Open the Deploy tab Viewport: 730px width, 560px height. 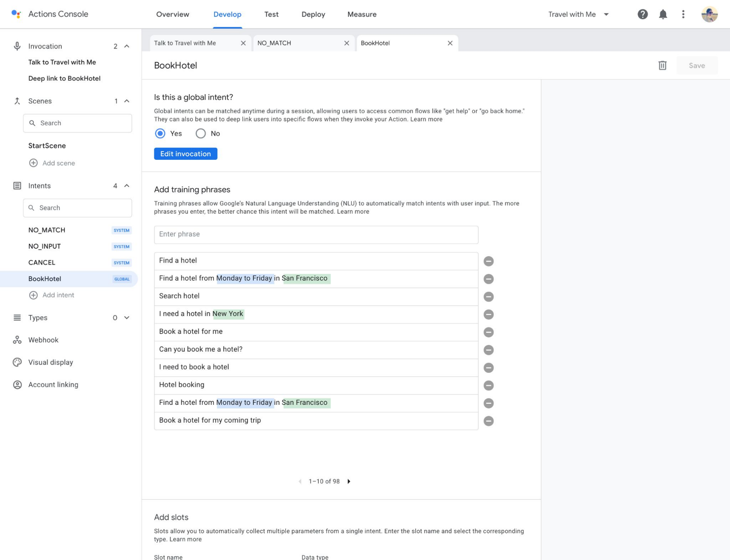[x=313, y=14]
